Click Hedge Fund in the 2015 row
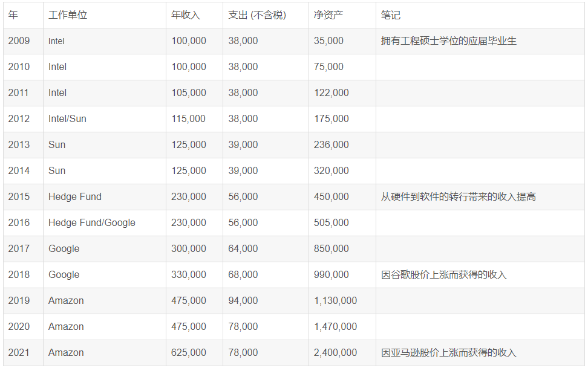 pyautogui.click(x=75, y=197)
